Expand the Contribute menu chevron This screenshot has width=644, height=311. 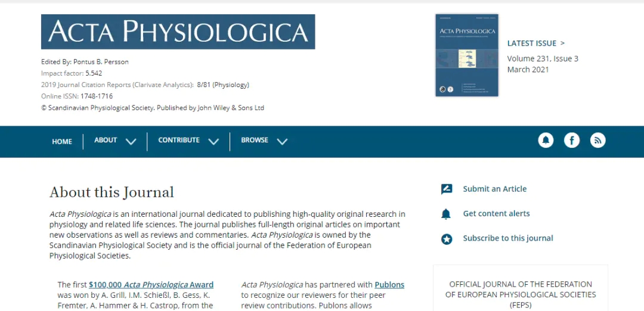[213, 142]
